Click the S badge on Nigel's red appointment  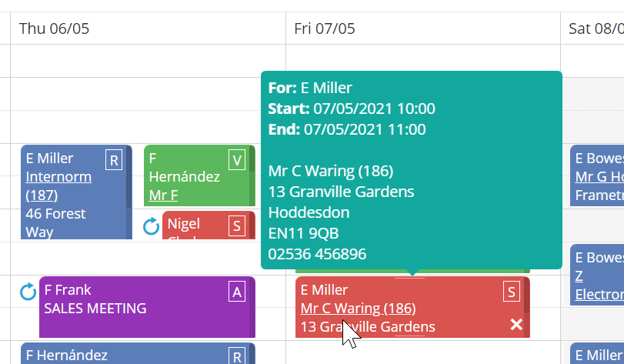237,225
